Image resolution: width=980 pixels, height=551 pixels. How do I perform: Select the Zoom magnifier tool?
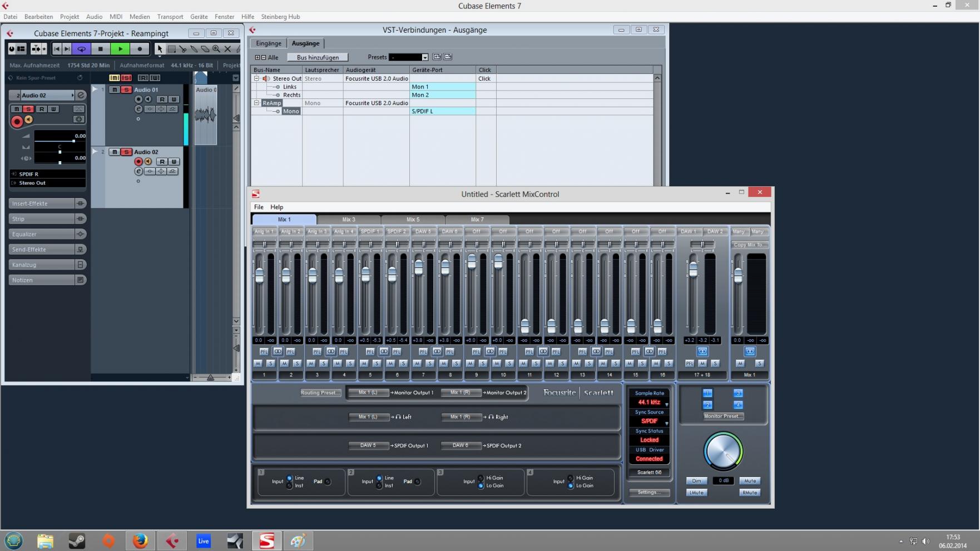(x=216, y=49)
